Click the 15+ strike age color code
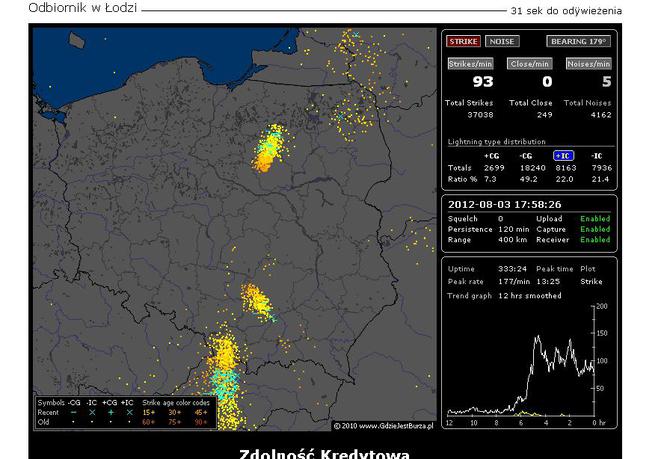 (x=149, y=412)
